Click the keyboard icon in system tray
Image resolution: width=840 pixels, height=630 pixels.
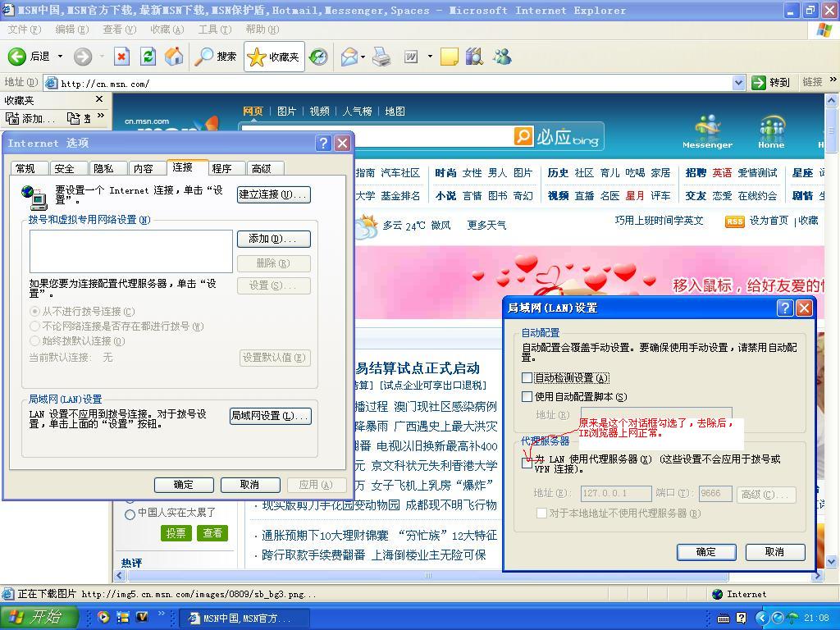pos(724,619)
